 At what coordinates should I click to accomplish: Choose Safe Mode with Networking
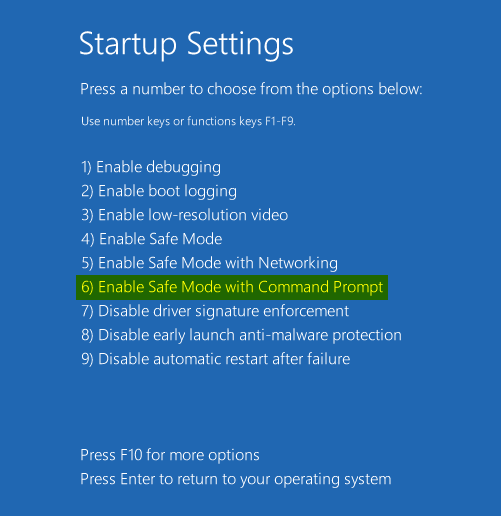(x=210, y=263)
